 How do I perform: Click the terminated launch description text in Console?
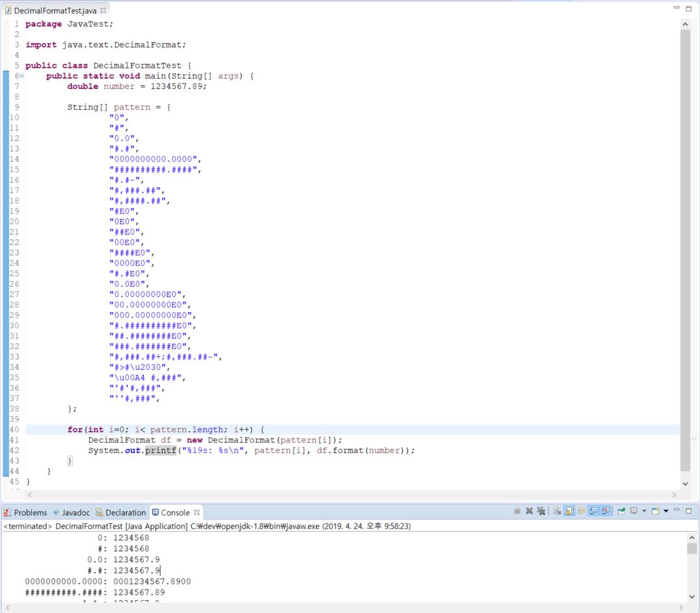207,526
